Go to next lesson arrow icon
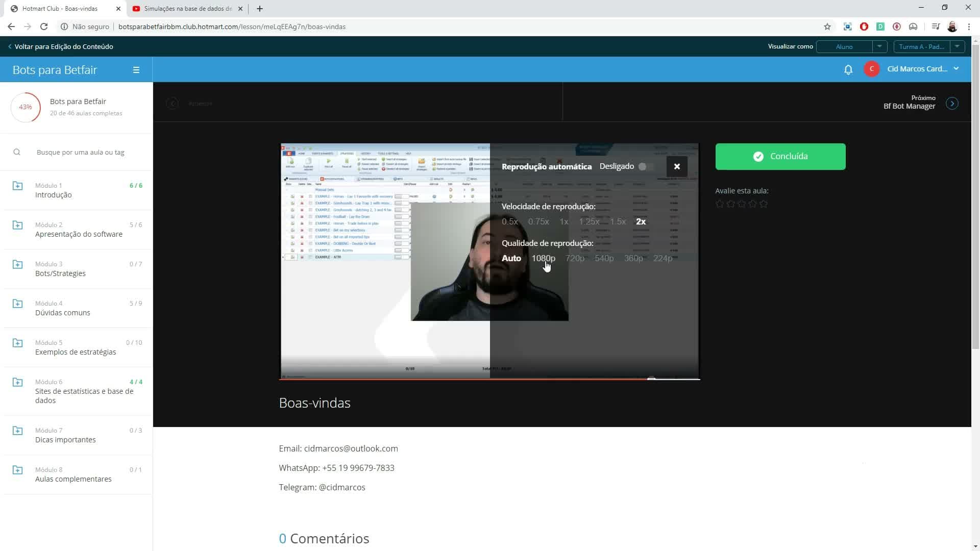 tap(952, 103)
